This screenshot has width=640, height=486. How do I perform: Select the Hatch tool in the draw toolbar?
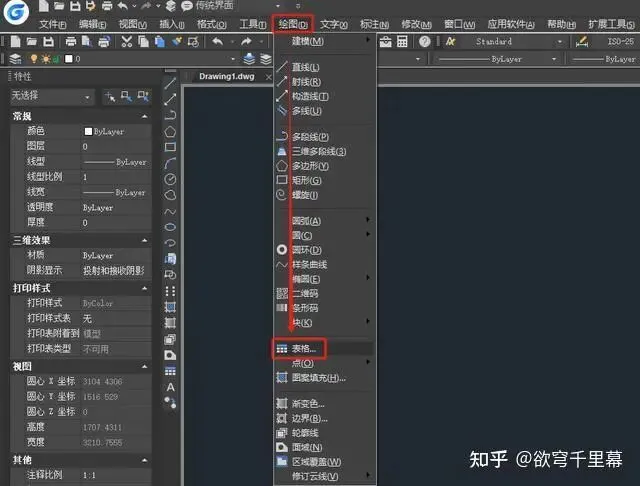(x=170, y=307)
